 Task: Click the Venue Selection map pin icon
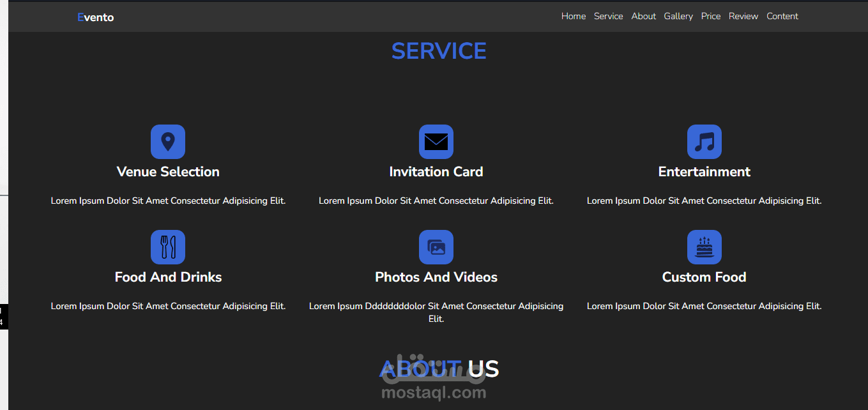point(168,142)
